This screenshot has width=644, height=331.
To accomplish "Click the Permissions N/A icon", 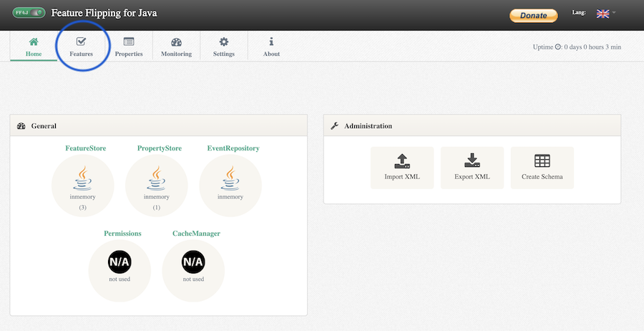I will click(119, 262).
